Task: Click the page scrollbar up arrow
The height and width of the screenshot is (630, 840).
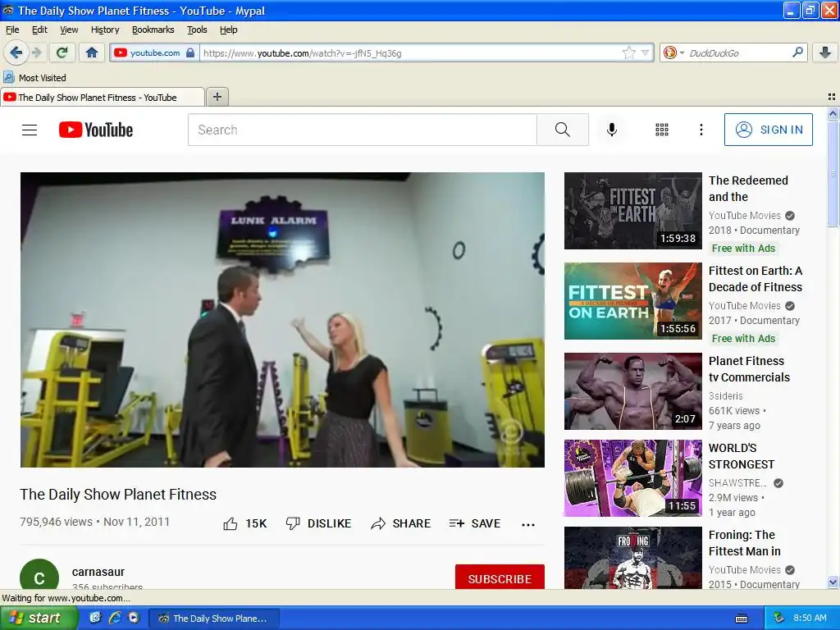Action: point(833,113)
